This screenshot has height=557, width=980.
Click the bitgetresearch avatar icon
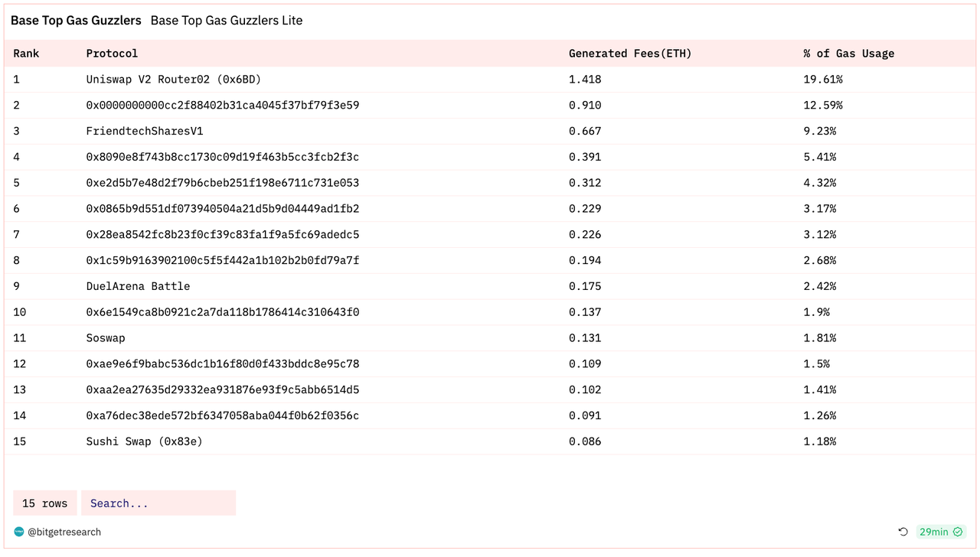click(19, 532)
